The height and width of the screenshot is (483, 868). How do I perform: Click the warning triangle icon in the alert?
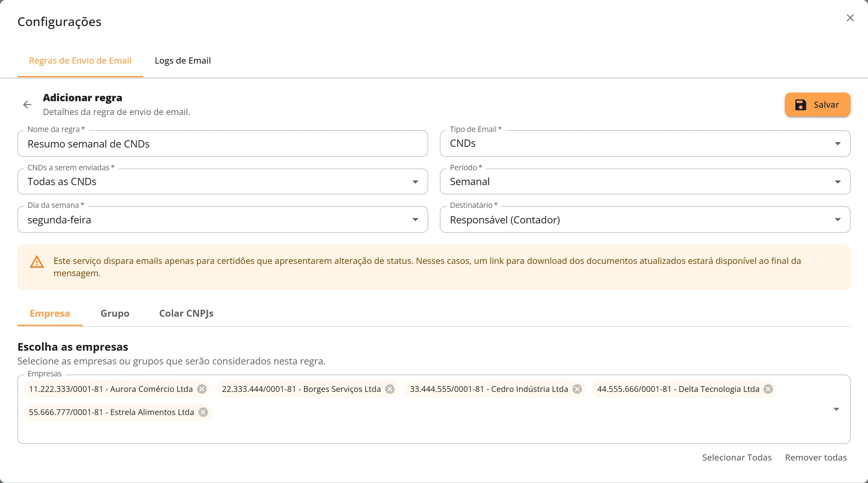[37, 262]
